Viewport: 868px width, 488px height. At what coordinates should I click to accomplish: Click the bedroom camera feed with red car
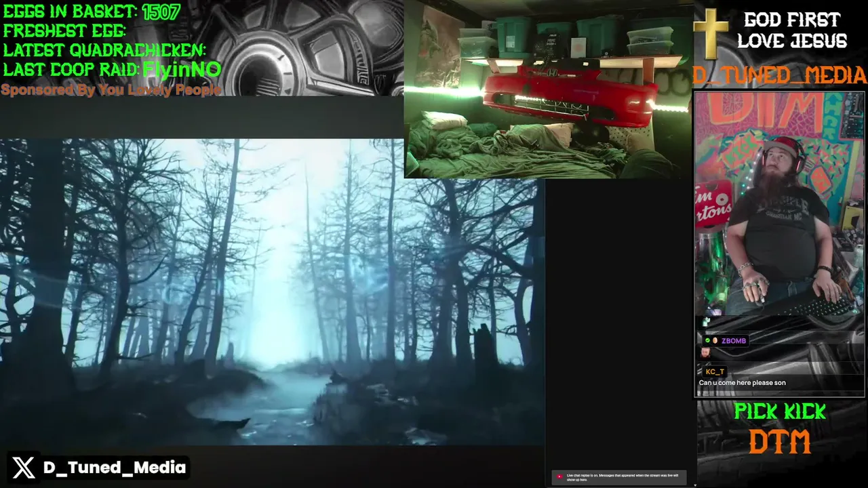point(548,89)
